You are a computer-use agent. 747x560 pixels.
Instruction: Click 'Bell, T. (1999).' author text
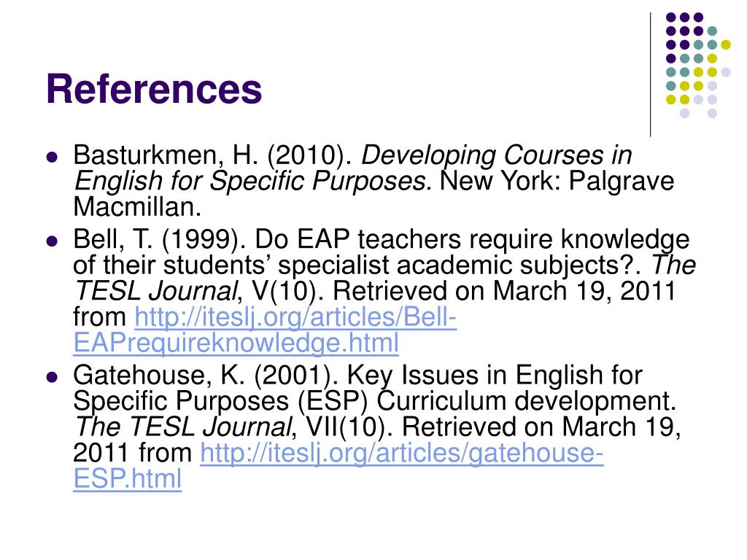(x=160, y=239)
